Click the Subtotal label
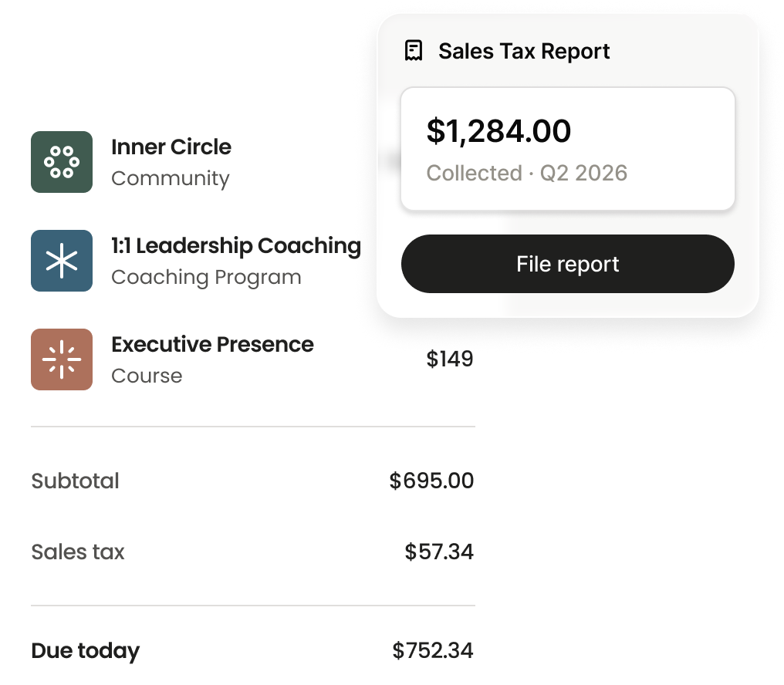 [x=75, y=481]
